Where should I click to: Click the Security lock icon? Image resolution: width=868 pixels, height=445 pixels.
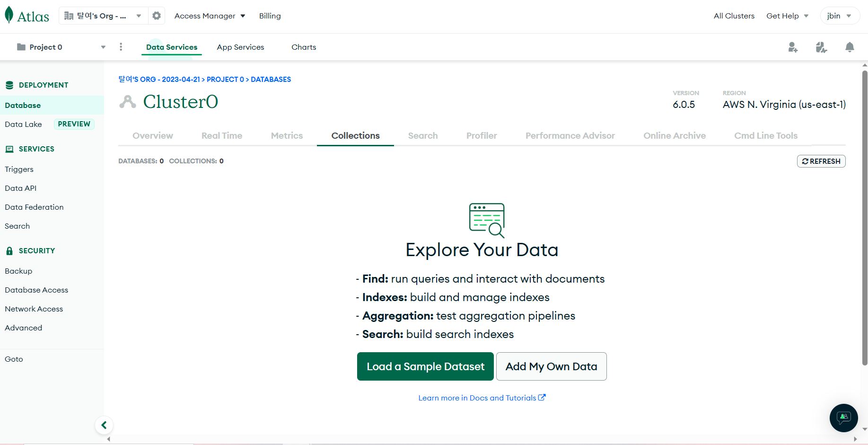coord(9,251)
